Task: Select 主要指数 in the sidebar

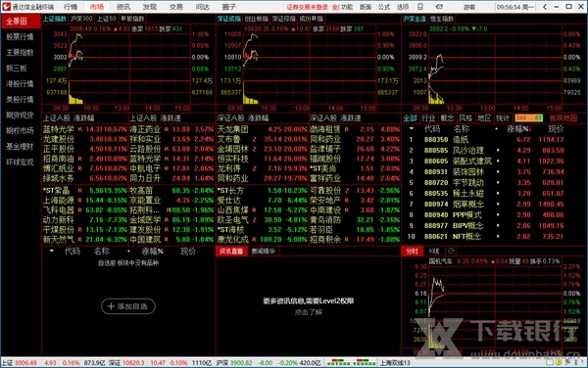Action: (20, 53)
